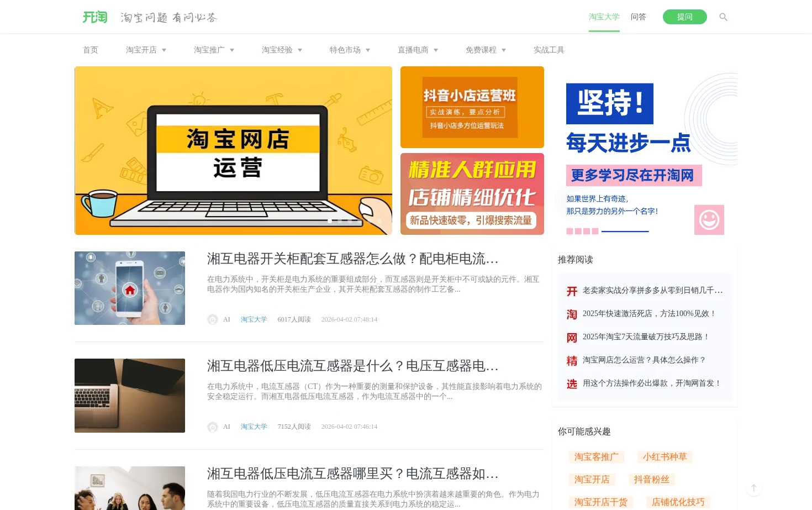
Task: Click 淘宝大学 tag under the 7152人阅读 article
Action: coord(254,427)
